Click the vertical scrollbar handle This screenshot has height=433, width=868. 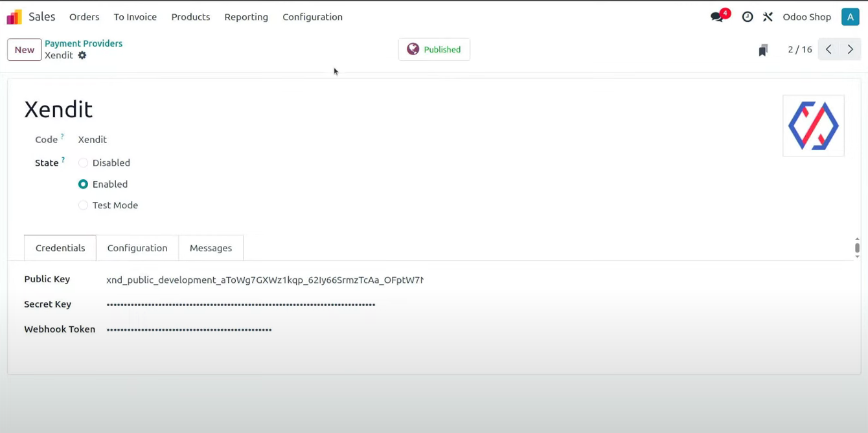point(857,248)
